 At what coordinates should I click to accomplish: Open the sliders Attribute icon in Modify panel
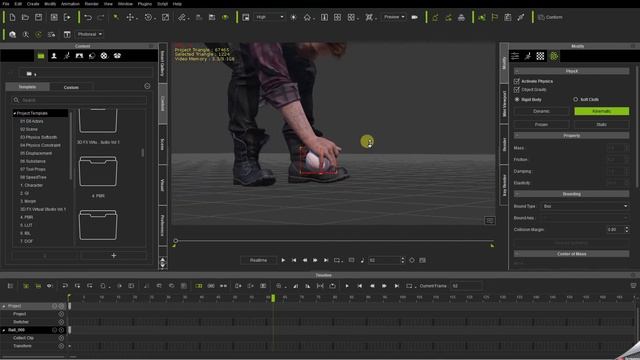(515, 56)
